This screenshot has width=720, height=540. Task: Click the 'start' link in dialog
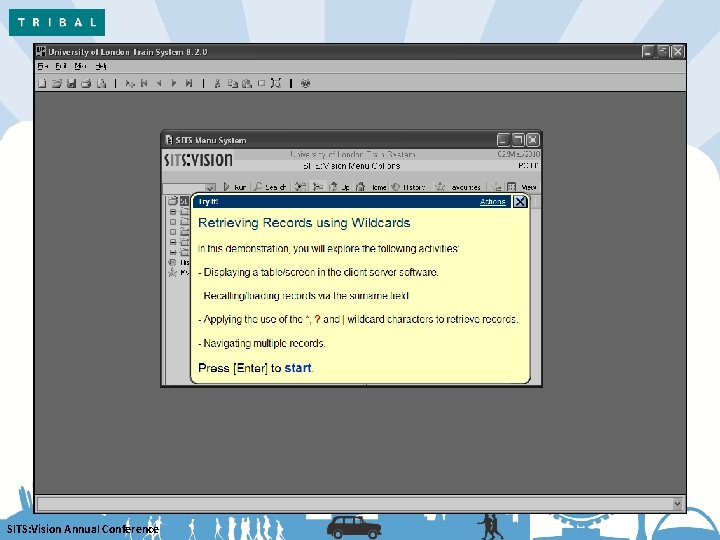click(x=298, y=368)
